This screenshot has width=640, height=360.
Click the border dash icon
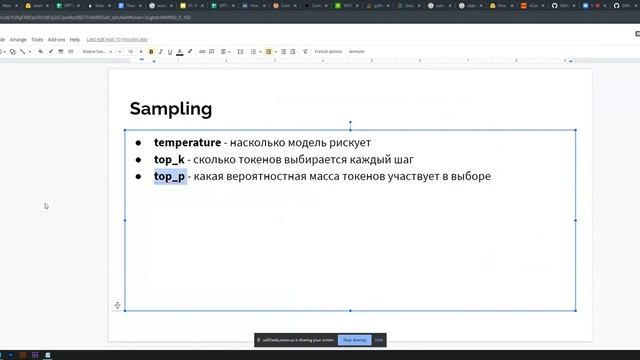coord(71,52)
